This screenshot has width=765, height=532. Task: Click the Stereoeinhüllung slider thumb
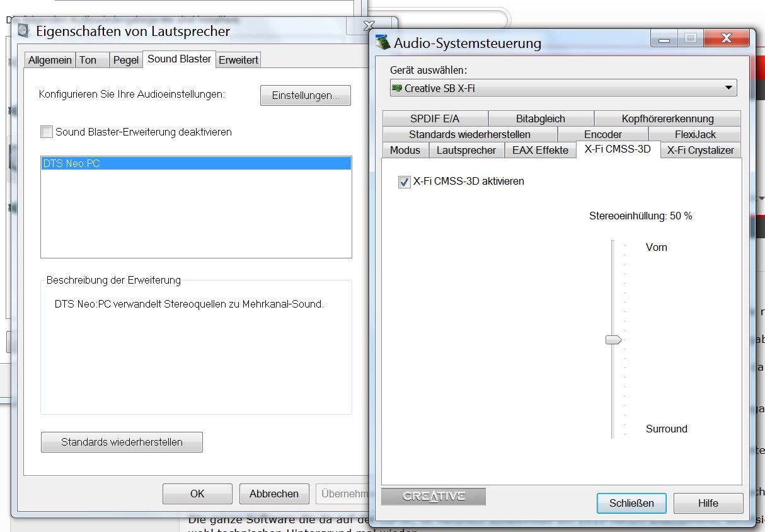point(613,340)
